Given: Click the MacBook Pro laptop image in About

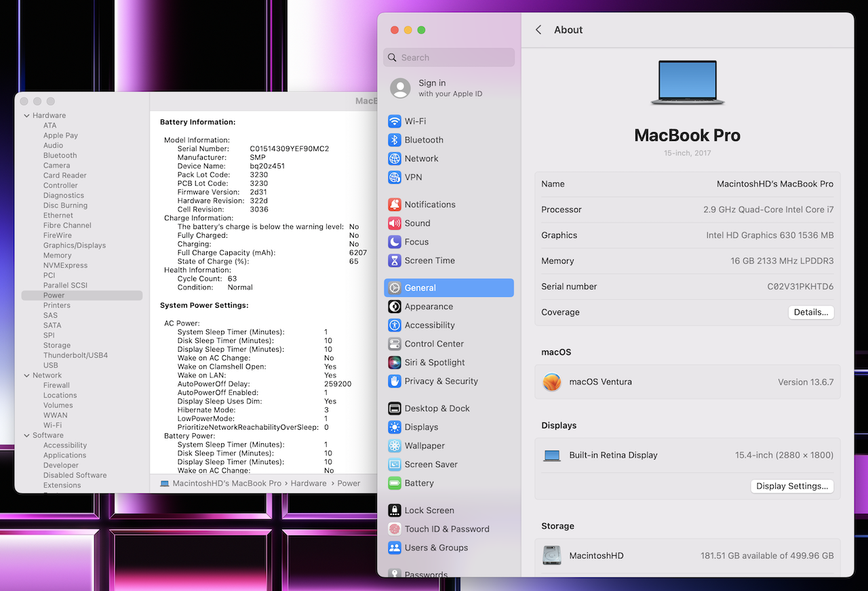Looking at the screenshot, I should pyautogui.click(x=688, y=83).
